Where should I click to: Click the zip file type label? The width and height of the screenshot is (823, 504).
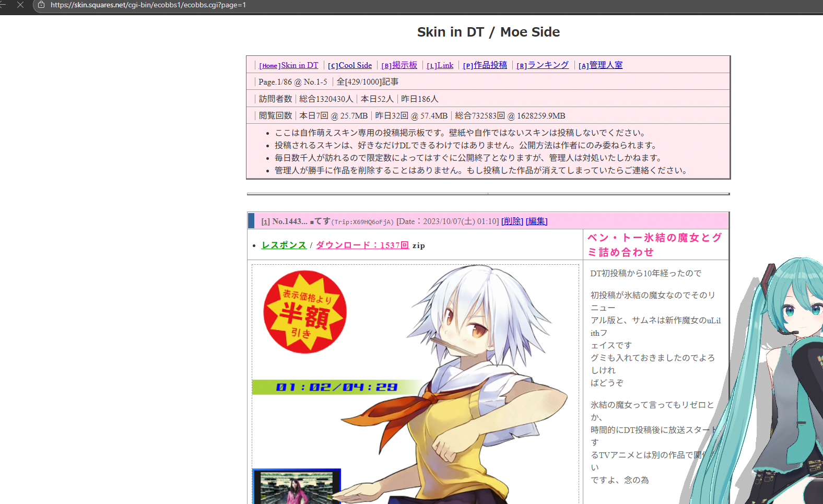coord(418,245)
